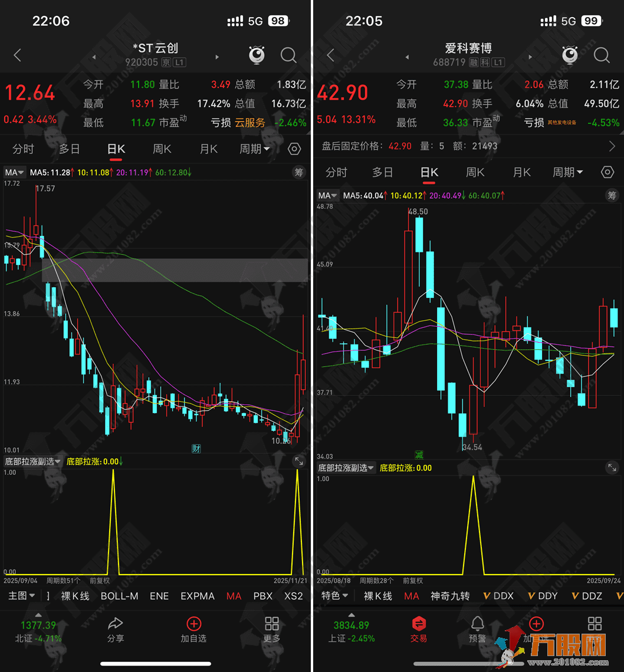
Task: Open search on the *ST云创 page
Action: pyautogui.click(x=288, y=55)
